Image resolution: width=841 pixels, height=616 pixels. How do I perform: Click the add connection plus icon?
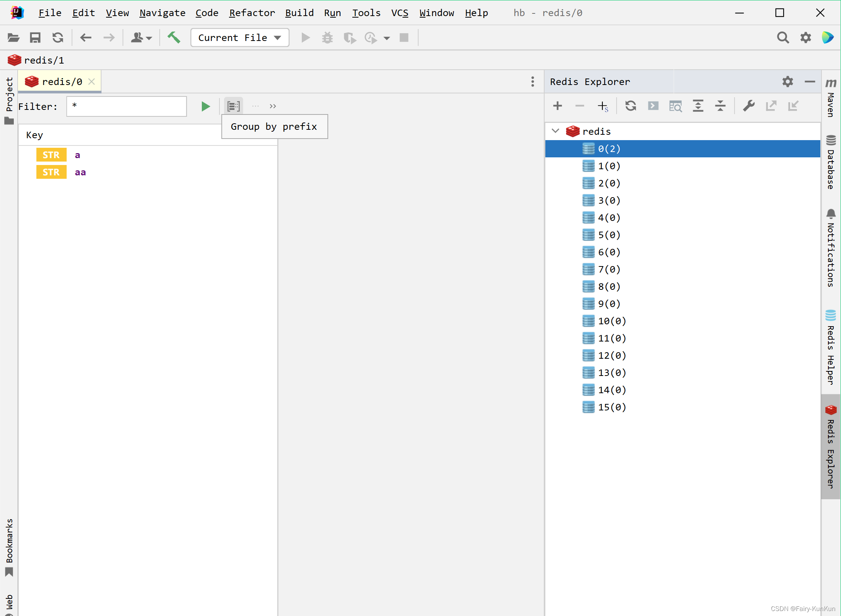tap(558, 106)
